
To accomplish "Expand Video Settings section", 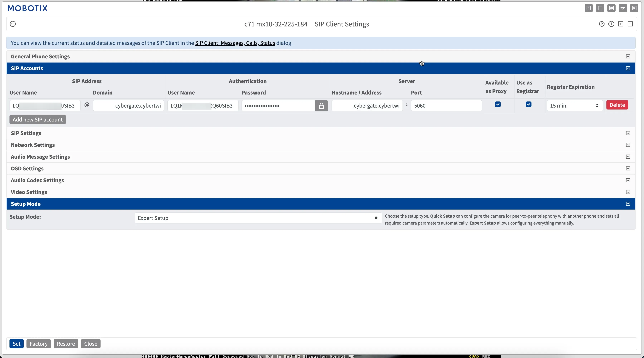I will (x=321, y=192).
